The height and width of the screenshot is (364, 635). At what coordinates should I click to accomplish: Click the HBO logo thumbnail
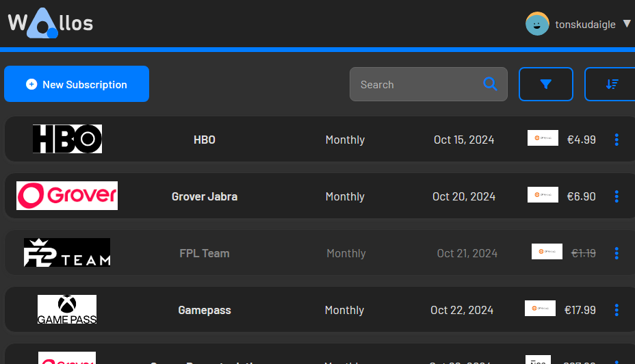pyautogui.click(x=67, y=139)
